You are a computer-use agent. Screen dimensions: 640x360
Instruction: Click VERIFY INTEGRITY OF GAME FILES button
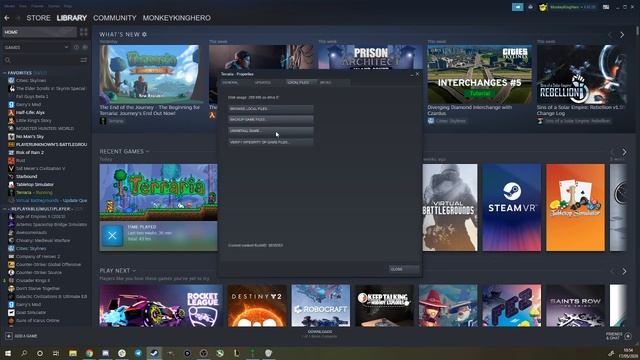271,142
